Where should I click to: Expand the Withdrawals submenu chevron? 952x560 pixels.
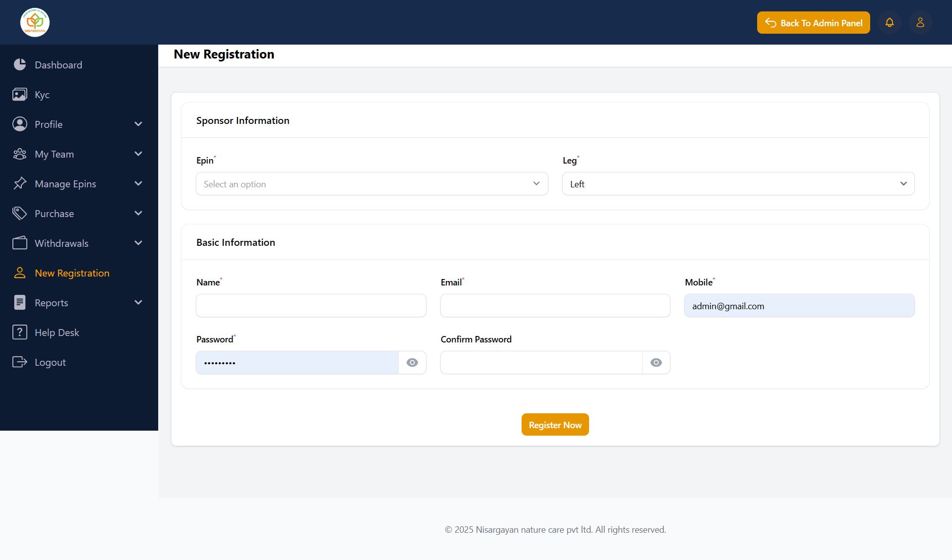(138, 243)
